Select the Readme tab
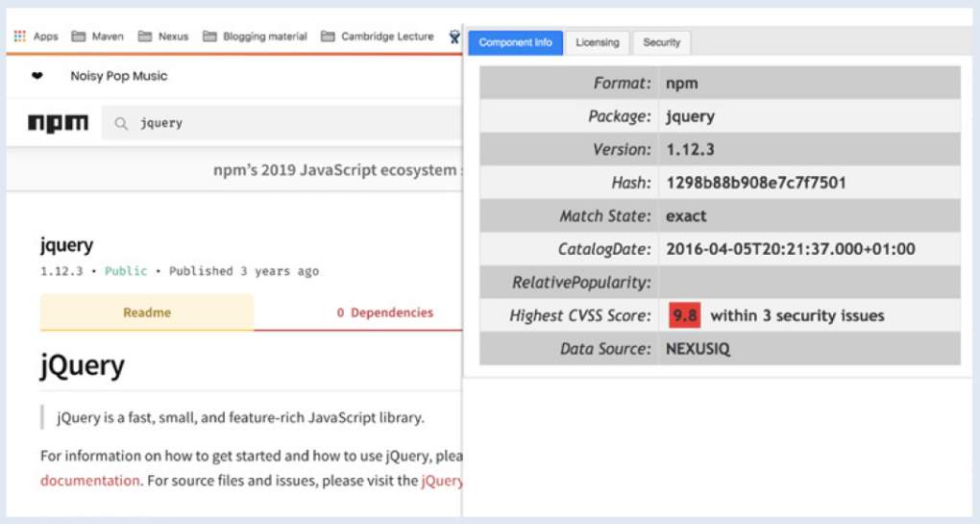 [147, 312]
